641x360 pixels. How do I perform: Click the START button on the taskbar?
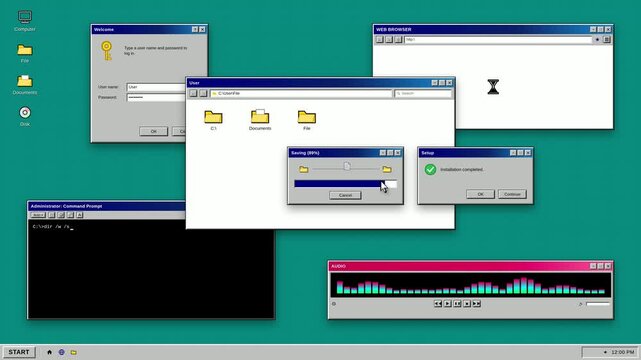(x=19, y=352)
